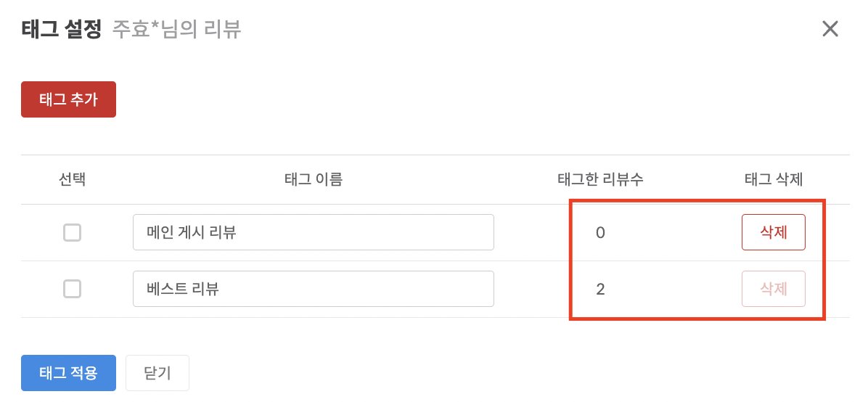Click the review count 2 for 베스트 리뷰
The height and width of the screenshot is (402, 868).
click(x=599, y=290)
